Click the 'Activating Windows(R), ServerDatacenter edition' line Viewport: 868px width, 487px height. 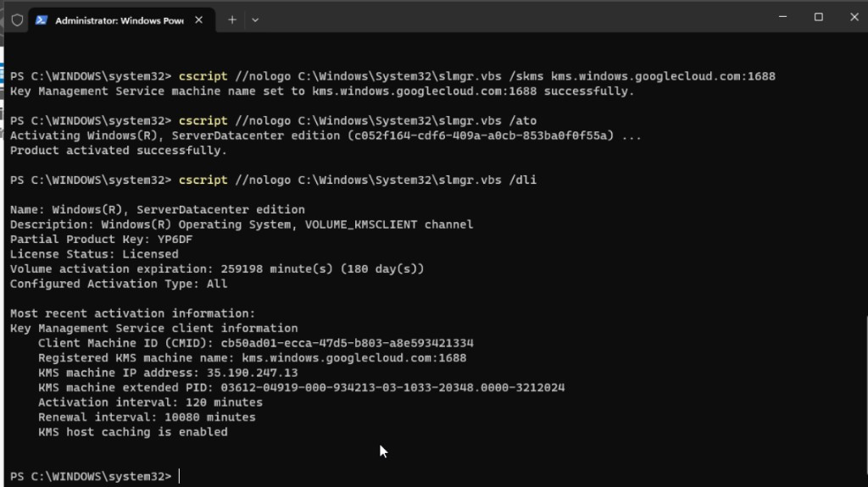325,136
